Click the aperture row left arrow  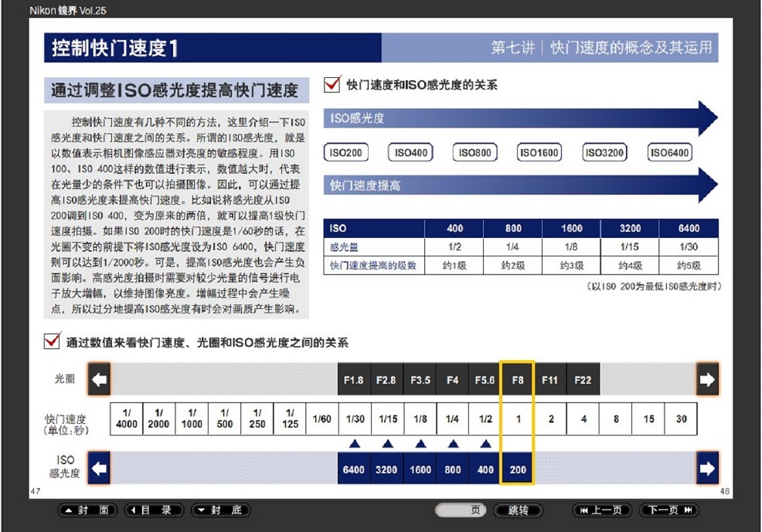tap(99, 379)
